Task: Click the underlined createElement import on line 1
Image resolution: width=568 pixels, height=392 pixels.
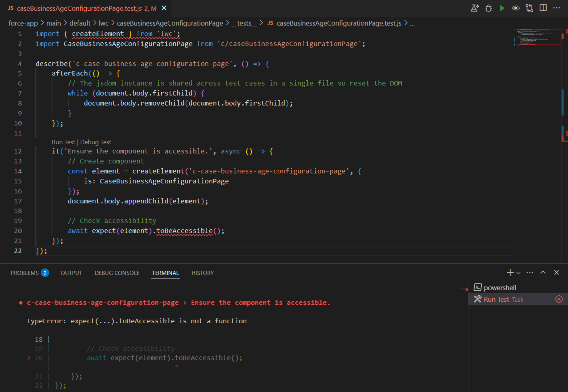Action: (x=98, y=34)
